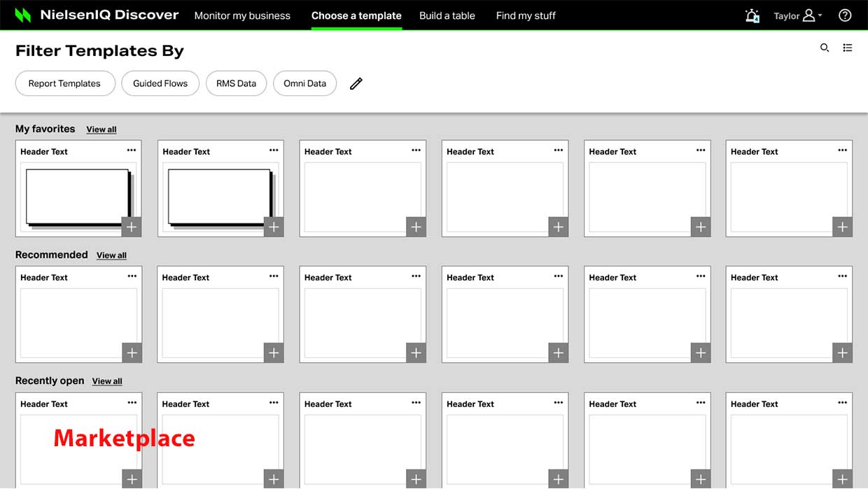View all Recently open templates
The height and width of the screenshot is (489, 868).
tap(107, 382)
